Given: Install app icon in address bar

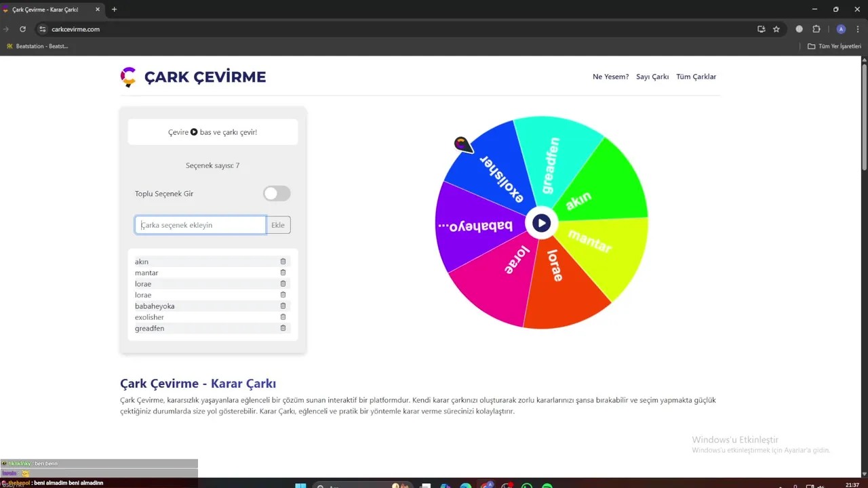Looking at the screenshot, I should coord(761,29).
